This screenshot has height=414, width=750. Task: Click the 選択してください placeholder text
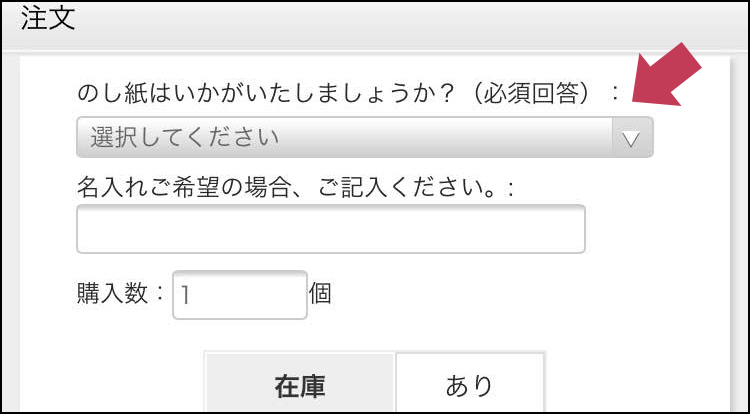click(185, 138)
